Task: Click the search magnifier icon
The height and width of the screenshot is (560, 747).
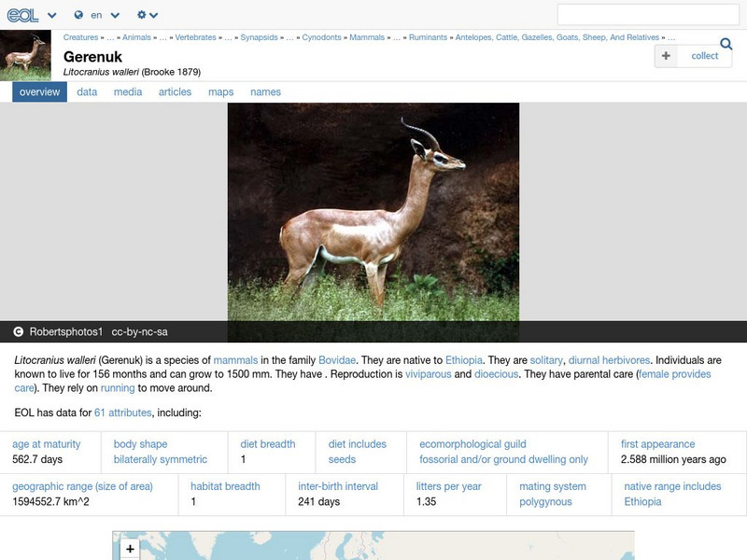Action: pyautogui.click(x=725, y=43)
